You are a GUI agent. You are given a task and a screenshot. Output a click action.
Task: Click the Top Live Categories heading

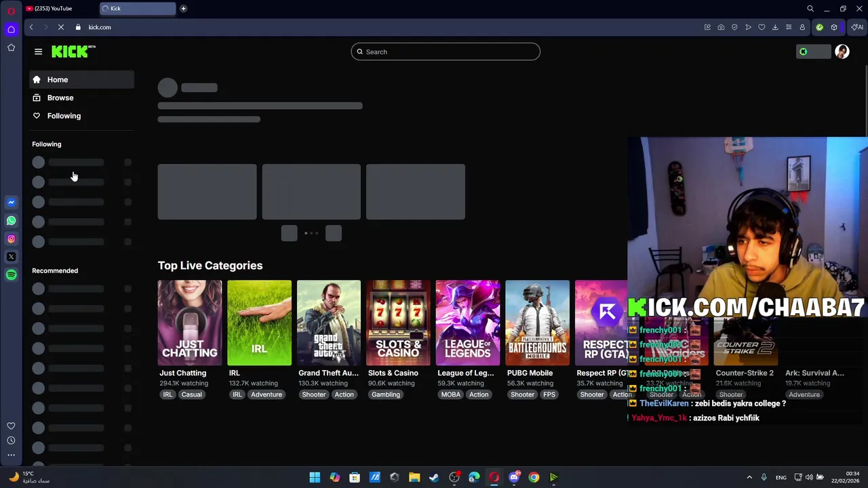coord(210,266)
